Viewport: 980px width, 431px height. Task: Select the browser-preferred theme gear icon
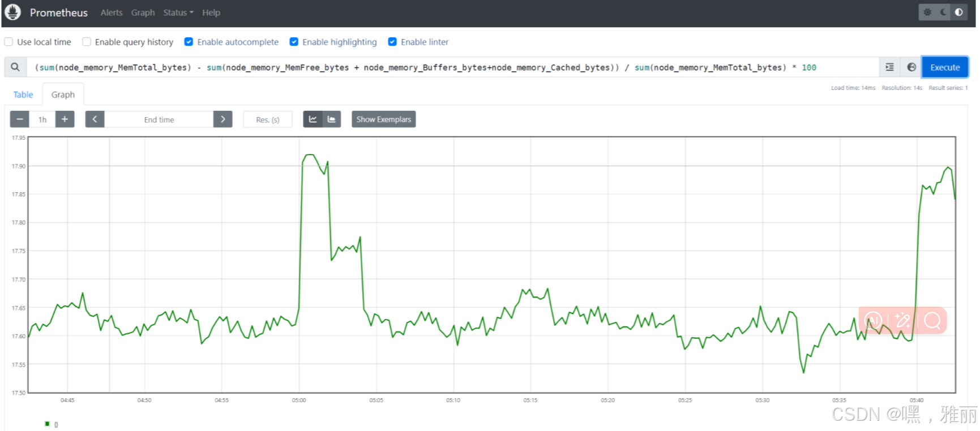tap(927, 12)
